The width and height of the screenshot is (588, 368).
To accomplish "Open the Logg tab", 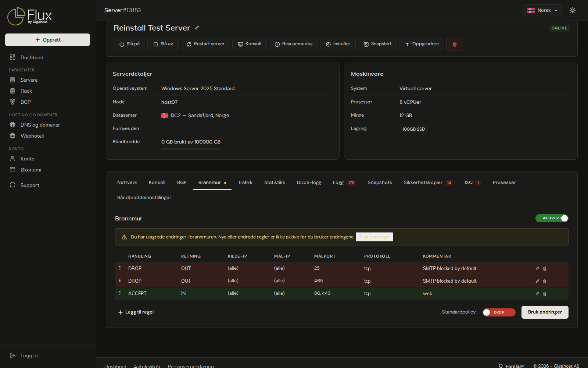I will pos(344,183).
